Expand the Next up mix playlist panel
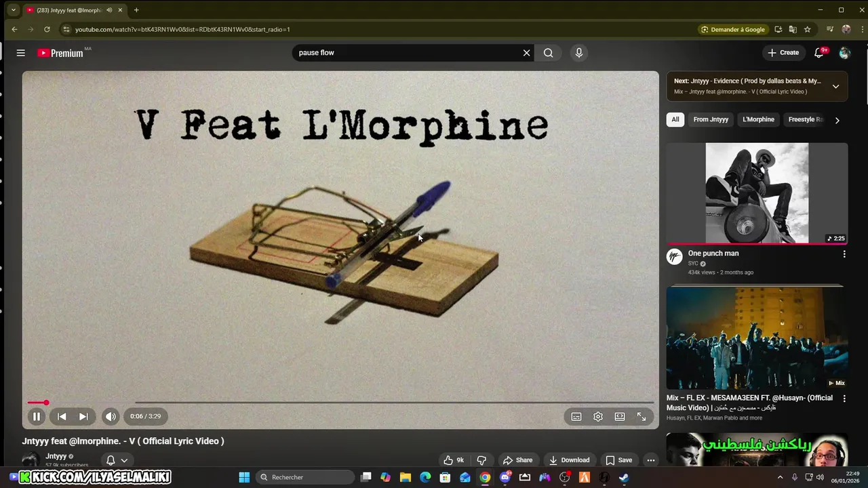This screenshot has height=488, width=868. 835,86
